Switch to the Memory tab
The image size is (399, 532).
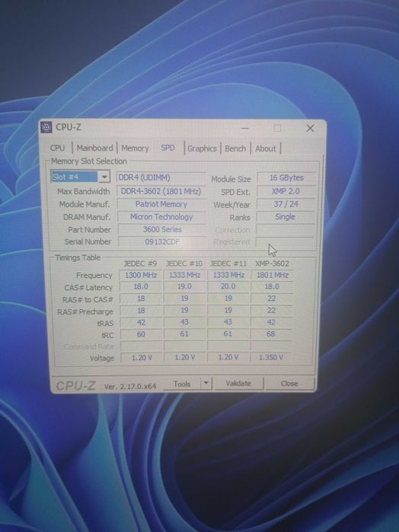tap(135, 148)
